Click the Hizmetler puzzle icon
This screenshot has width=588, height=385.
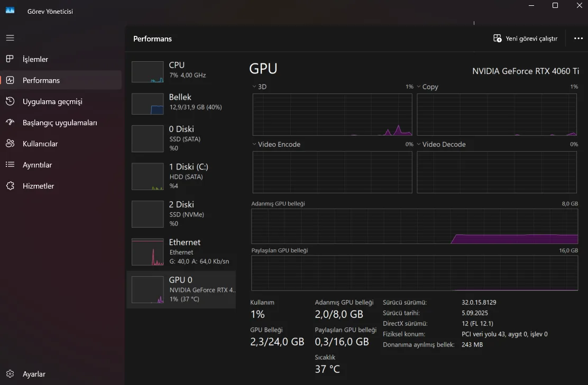click(10, 186)
